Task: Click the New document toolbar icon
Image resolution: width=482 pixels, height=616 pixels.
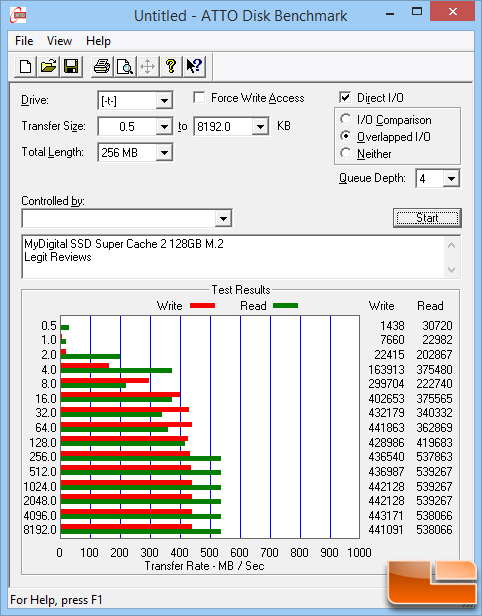Action: click(26, 66)
